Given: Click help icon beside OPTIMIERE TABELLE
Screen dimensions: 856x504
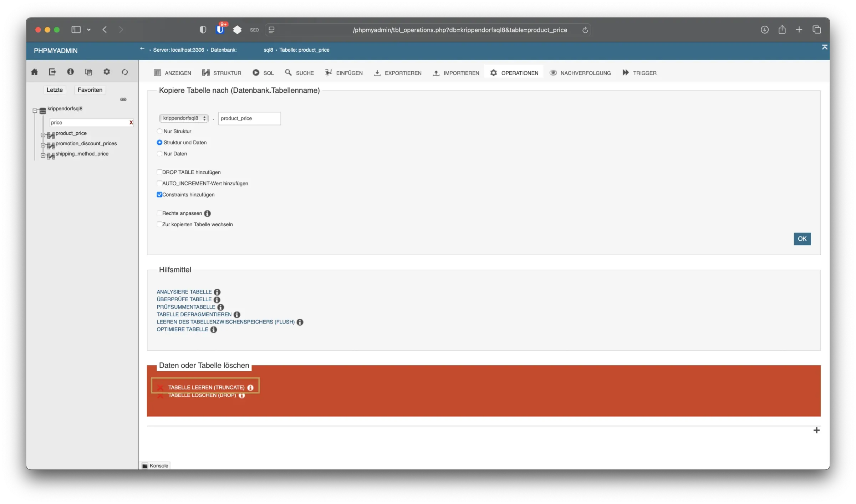Looking at the screenshot, I should (214, 330).
